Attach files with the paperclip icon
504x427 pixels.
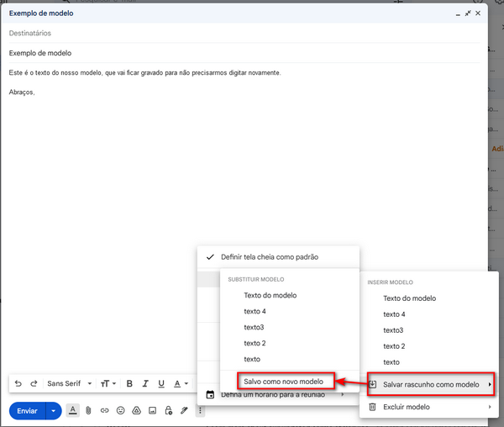coord(88,410)
